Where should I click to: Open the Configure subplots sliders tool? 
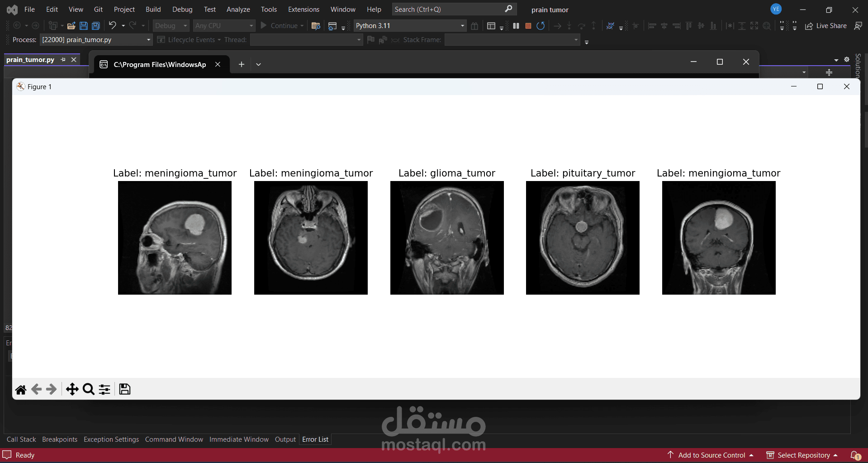coord(104,389)
